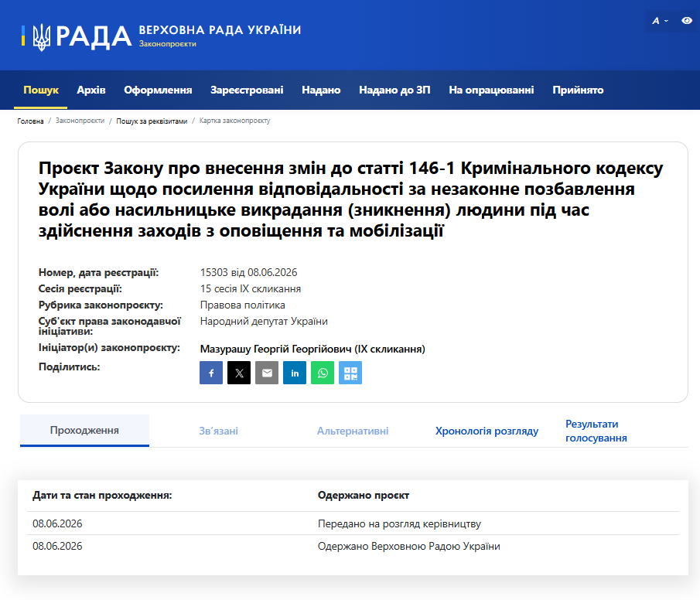Click 'Номер, дата реєстрації:' label
700x600 pixels.
[x=99, y=272]
